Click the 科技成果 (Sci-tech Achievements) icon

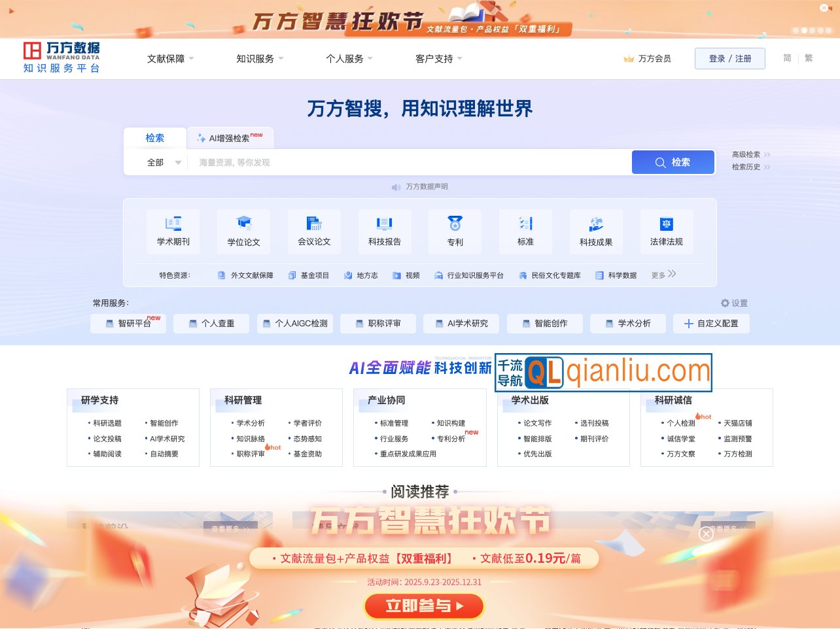596,227
